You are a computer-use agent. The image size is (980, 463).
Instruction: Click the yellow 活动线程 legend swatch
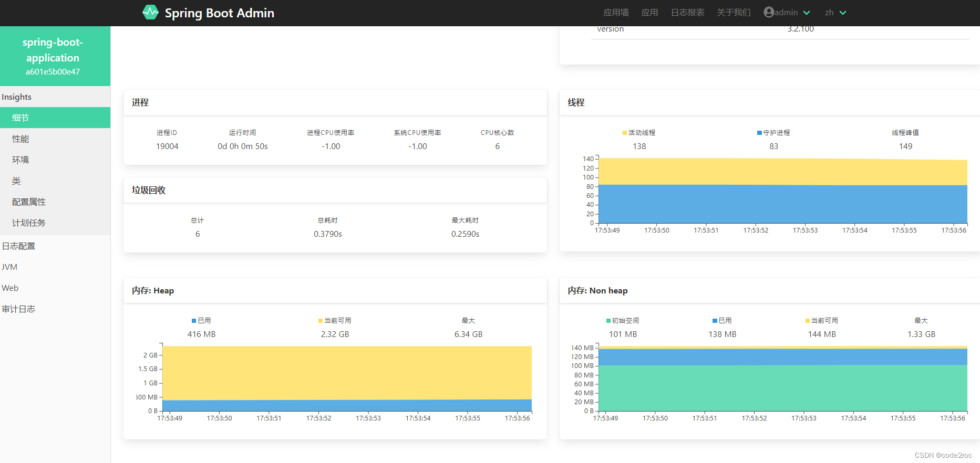pyautogui.click(x=625, y=133)
